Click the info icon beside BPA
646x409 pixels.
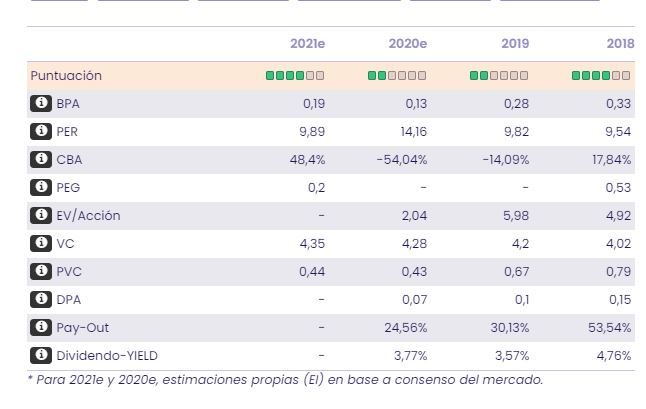41,103
